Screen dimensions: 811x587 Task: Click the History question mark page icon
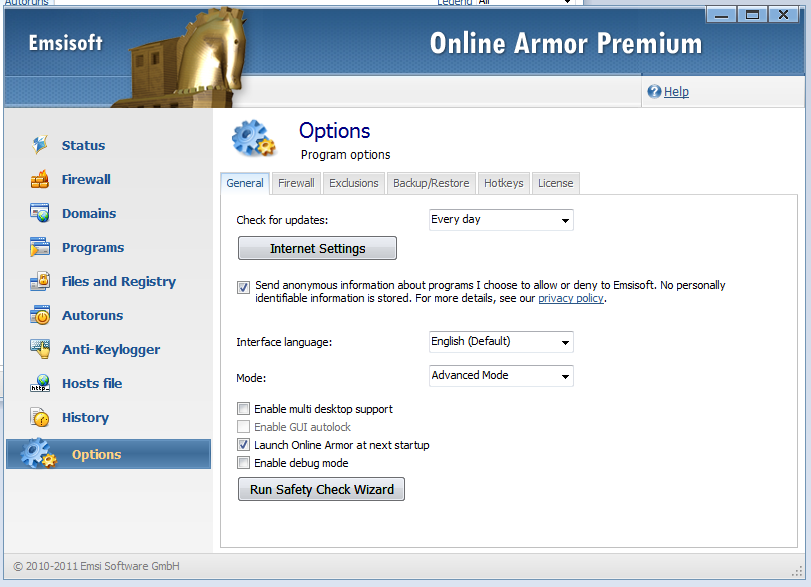(40, 417)
